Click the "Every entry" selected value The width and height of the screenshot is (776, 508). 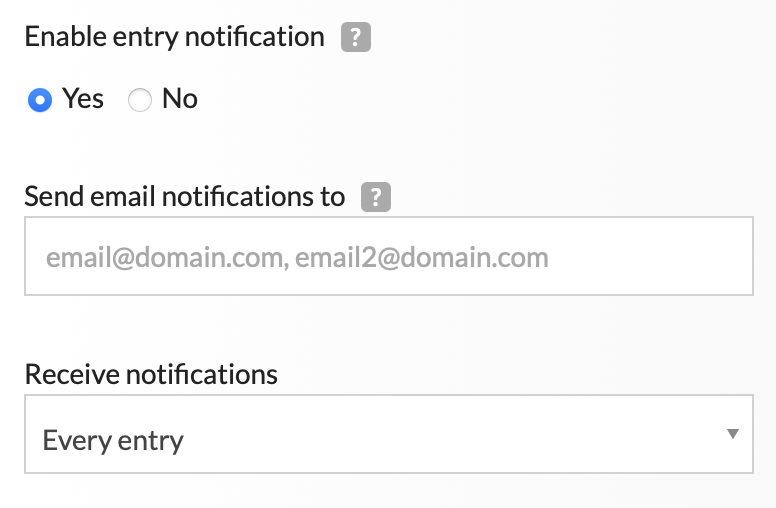pos(113,441)
